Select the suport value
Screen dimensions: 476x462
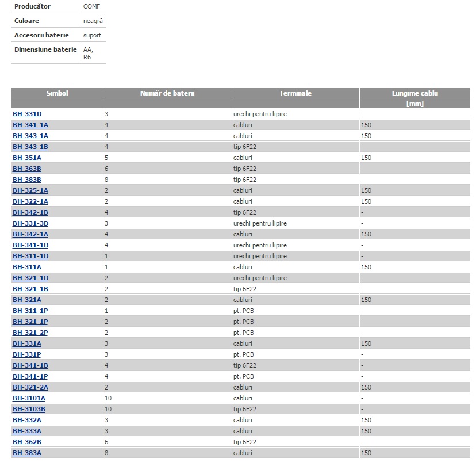93,35
